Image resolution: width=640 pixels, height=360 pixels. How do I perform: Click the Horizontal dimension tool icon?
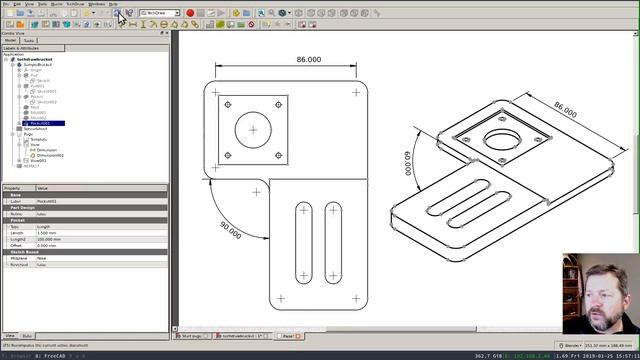click(133, 24)
